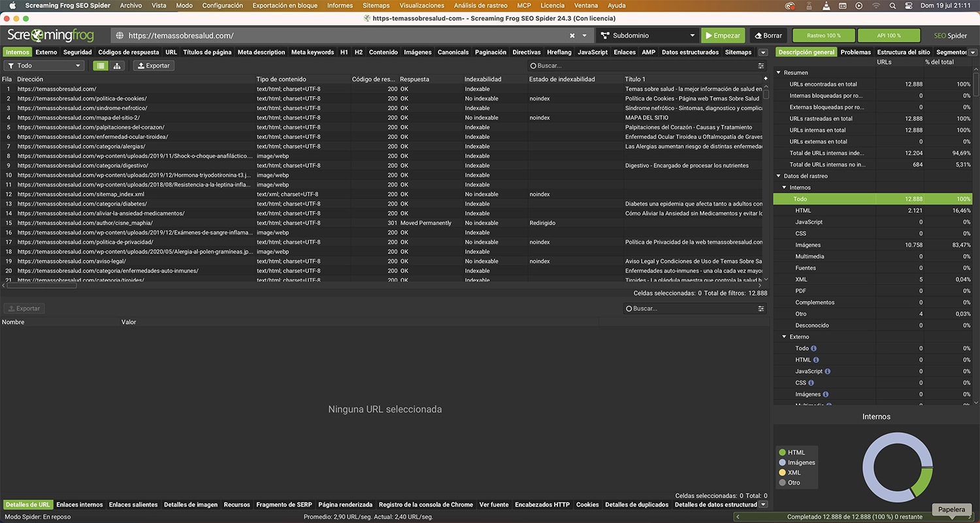Show more bottom tabs overflow arrow

coord(762,505)
